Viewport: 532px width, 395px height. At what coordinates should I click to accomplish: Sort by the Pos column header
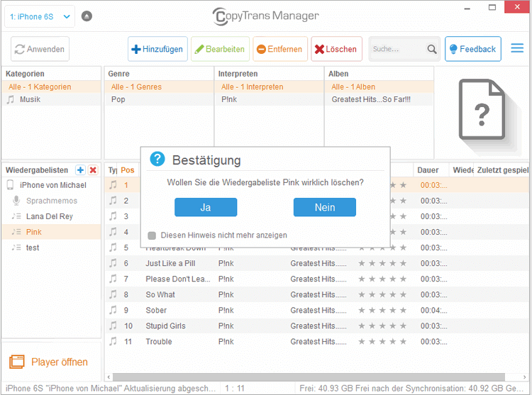[128, 170]
